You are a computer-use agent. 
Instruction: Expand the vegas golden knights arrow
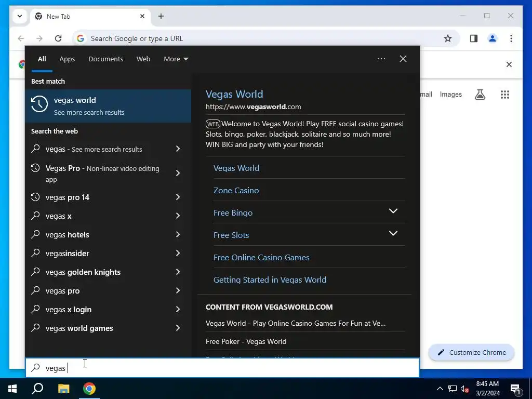(178, 272)
